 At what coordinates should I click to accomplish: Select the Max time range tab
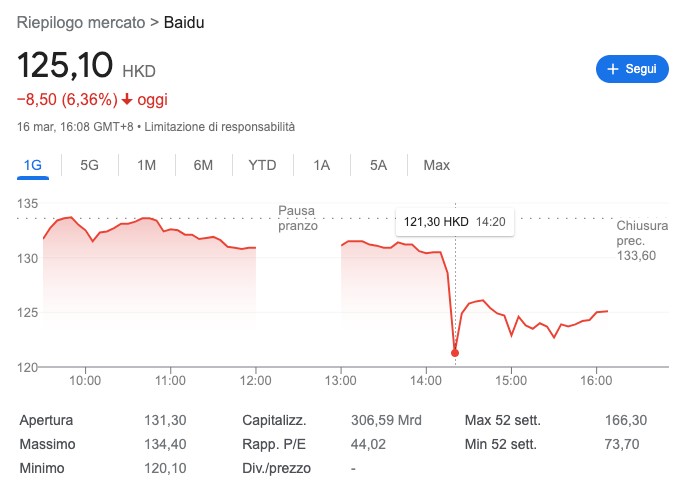pos(436,166)
